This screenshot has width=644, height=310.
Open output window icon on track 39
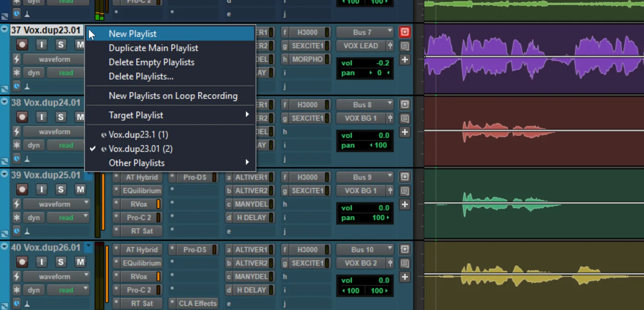(405, 177)
